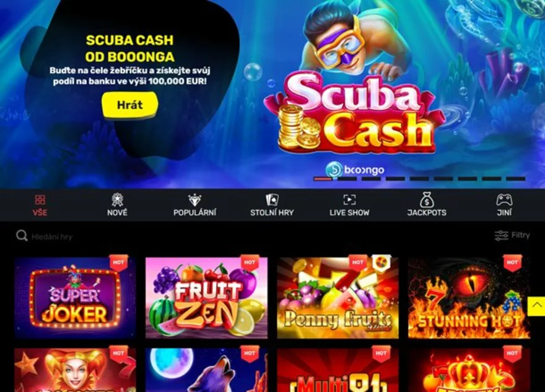Open the Penny Fruits game thumbnail
The image size is (545, 392).
pos(338,298)
